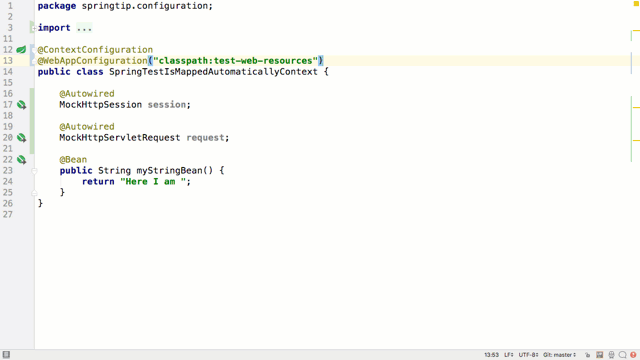
Task: Open the Git: master branch menu
Action: click(x=560, y=355)
